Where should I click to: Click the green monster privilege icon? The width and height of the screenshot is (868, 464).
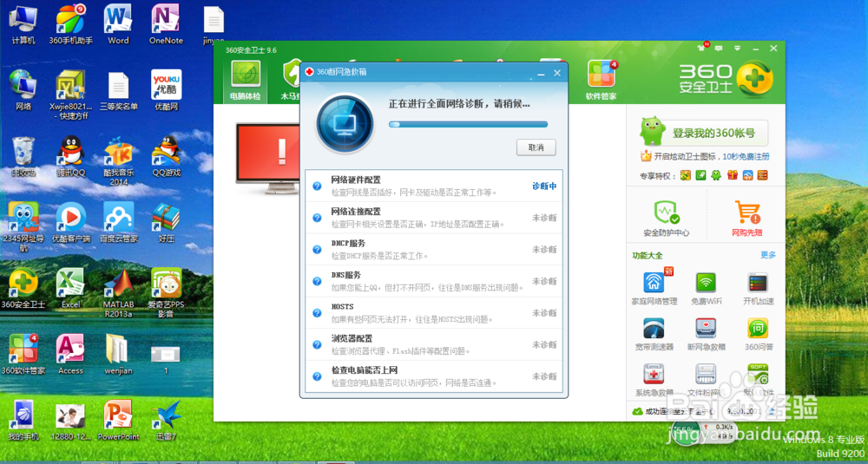pyautogui.click(x=716, y=175)
